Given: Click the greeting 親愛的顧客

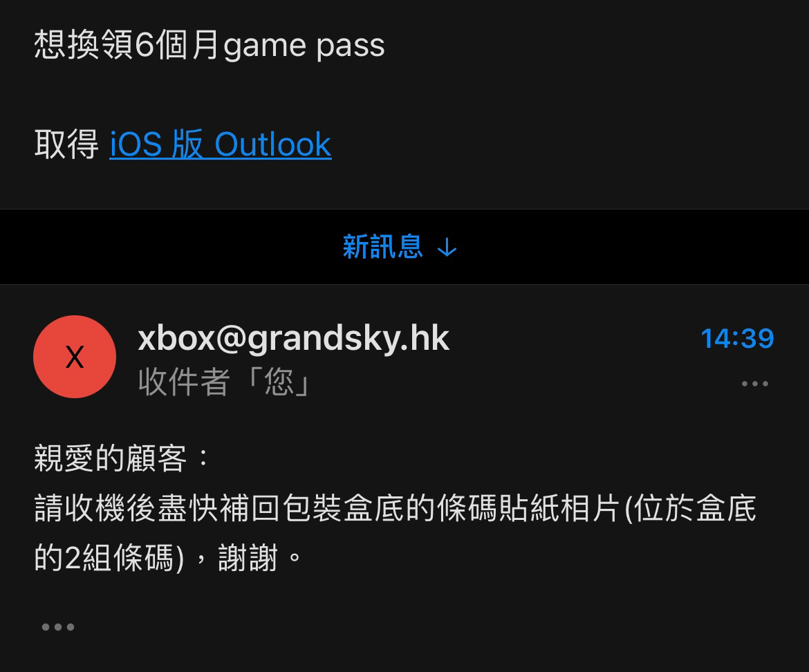Looking at the screenshot, I should (x=110, y=458).
